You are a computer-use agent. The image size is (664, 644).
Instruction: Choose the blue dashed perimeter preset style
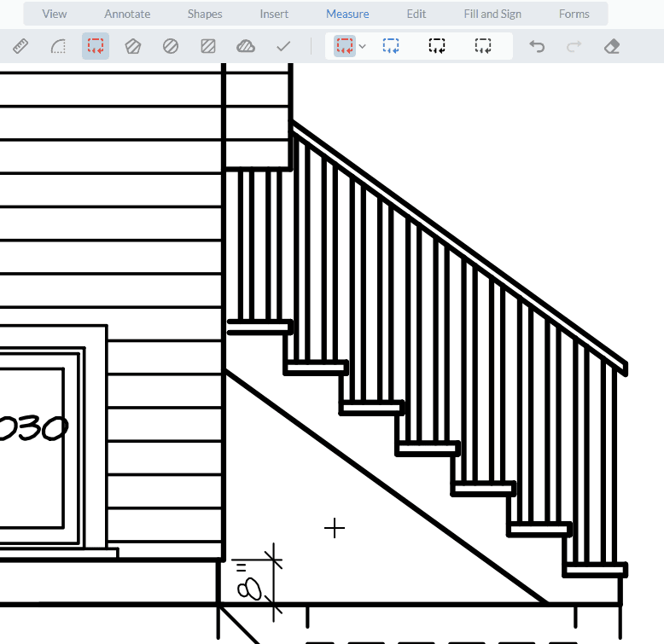(x=391, y=46)
